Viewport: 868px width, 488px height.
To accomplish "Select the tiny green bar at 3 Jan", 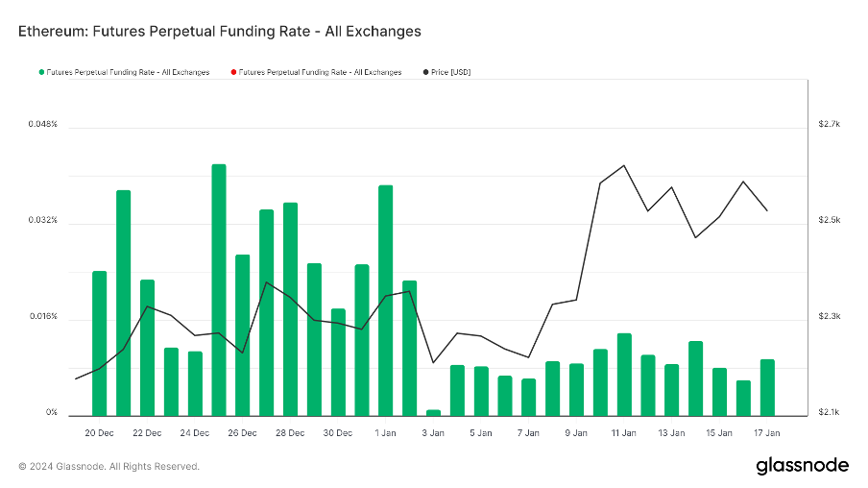I will point(433,412).
